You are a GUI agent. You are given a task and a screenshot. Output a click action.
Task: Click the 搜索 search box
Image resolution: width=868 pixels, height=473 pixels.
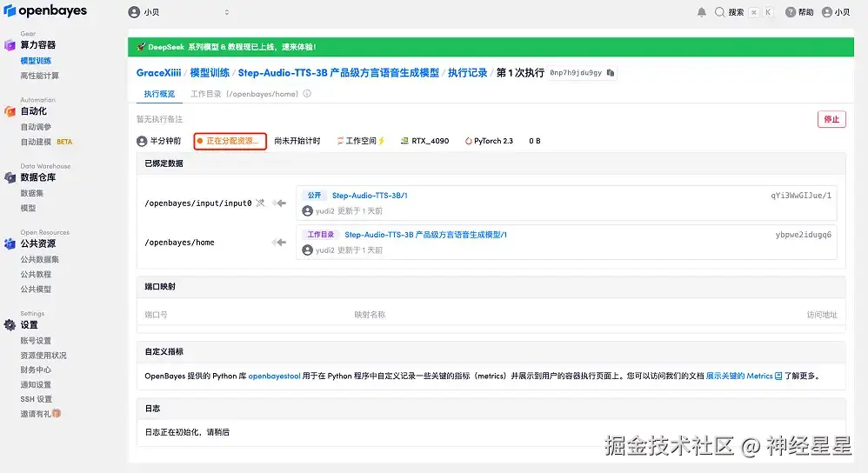[x=743, y=12]
